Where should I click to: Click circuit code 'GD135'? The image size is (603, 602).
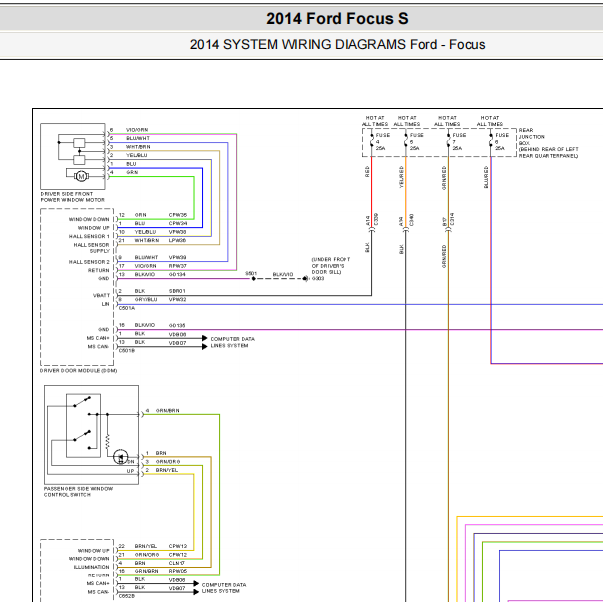click(x=177, y=325)
